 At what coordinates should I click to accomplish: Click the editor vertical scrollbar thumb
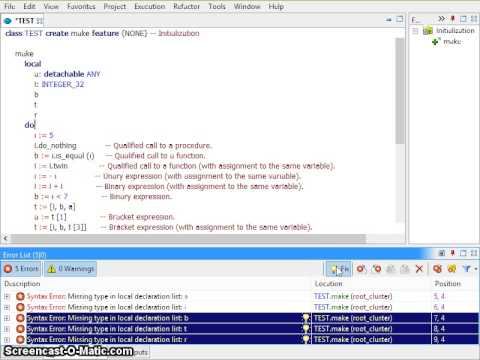tap(400, 91)
